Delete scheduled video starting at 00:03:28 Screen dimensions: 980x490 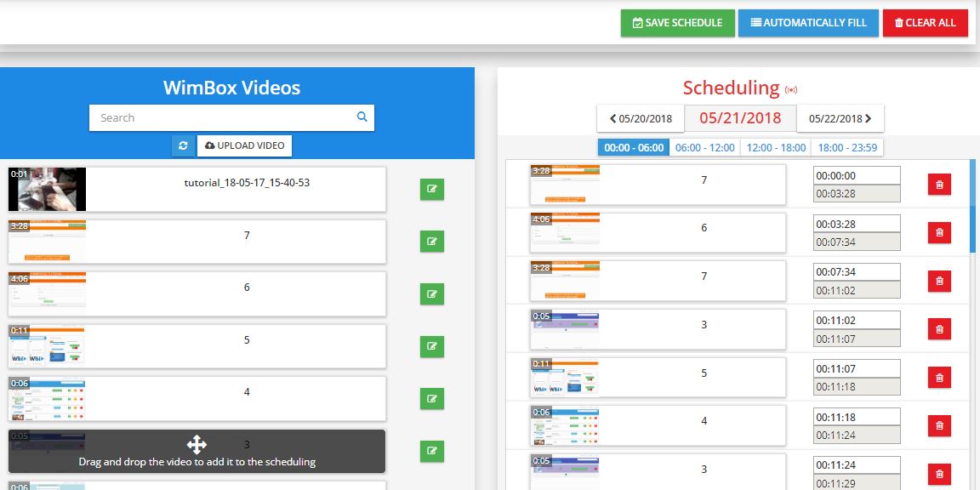(x=939, y=232)
